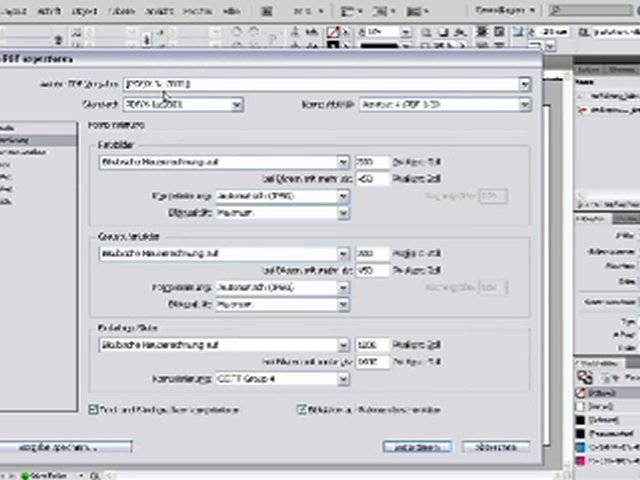The image size is (640, 480).
Task: Select the first linked file in links panel
Action: pos(605,95)
